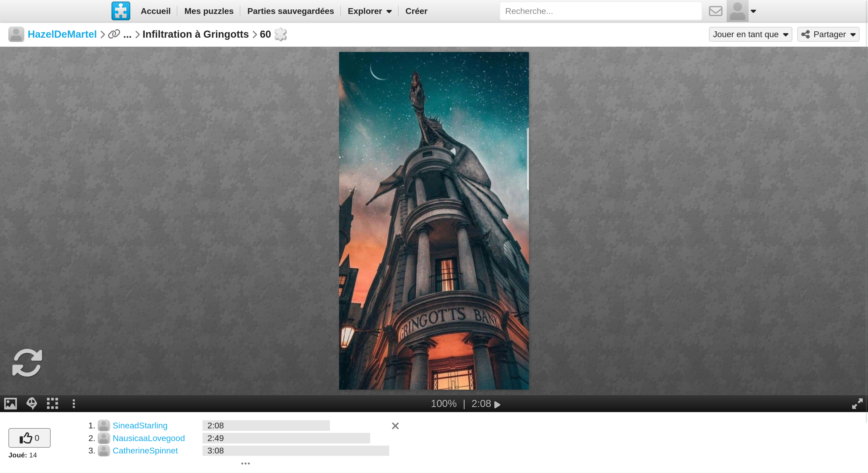Image resolution: width=868 pixels, height=473 pixels.
Task: Open the Jouer en tant que dropdown
Action: point(750,34)
